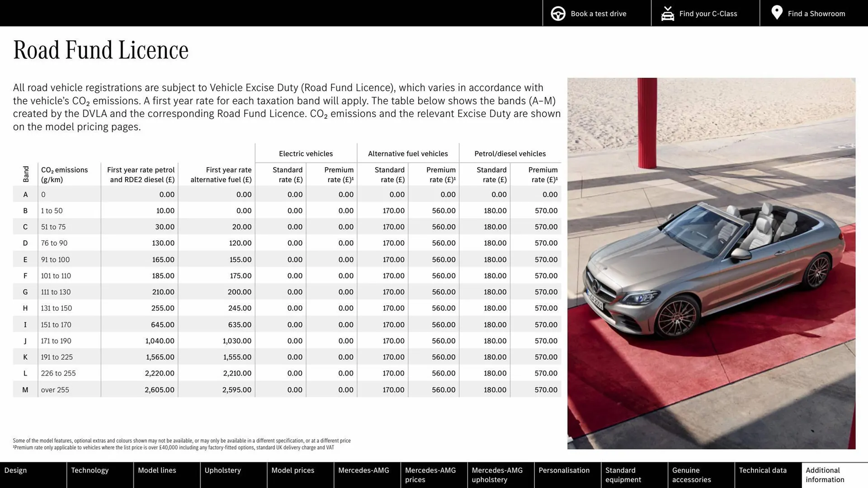Click the Find a Showroom link
This screenshot has width=868, height=488.
(x=816, y=14)
